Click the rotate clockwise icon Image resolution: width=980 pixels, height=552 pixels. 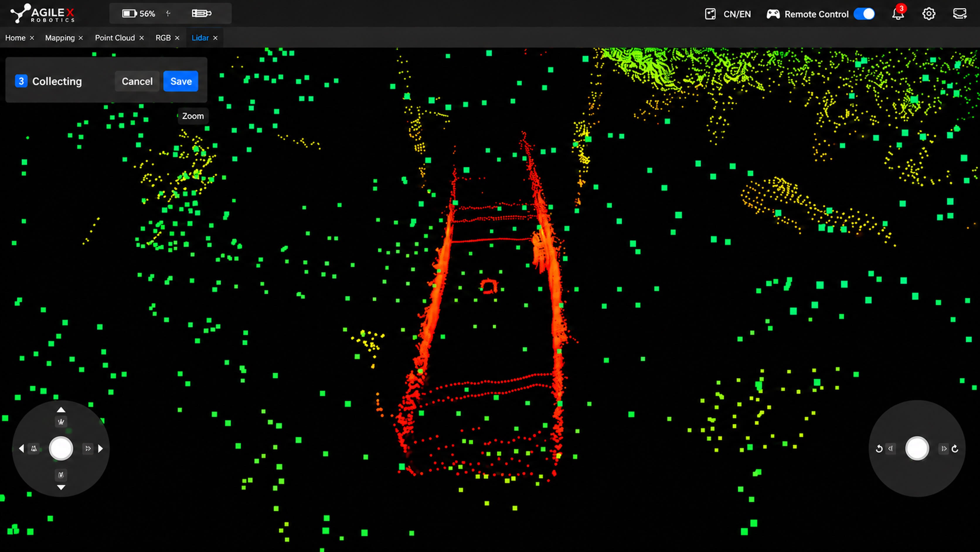point(955,449)
